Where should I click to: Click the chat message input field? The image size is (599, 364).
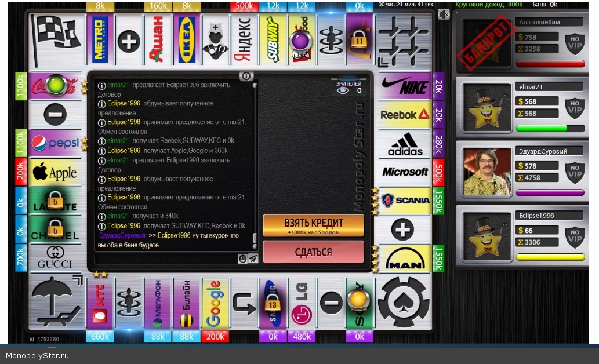166,259
